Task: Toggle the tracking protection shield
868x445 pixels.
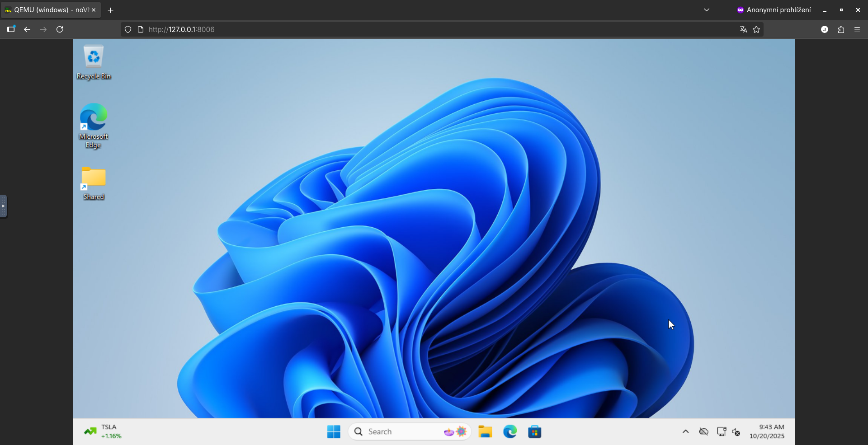Action: coord(128,29)
